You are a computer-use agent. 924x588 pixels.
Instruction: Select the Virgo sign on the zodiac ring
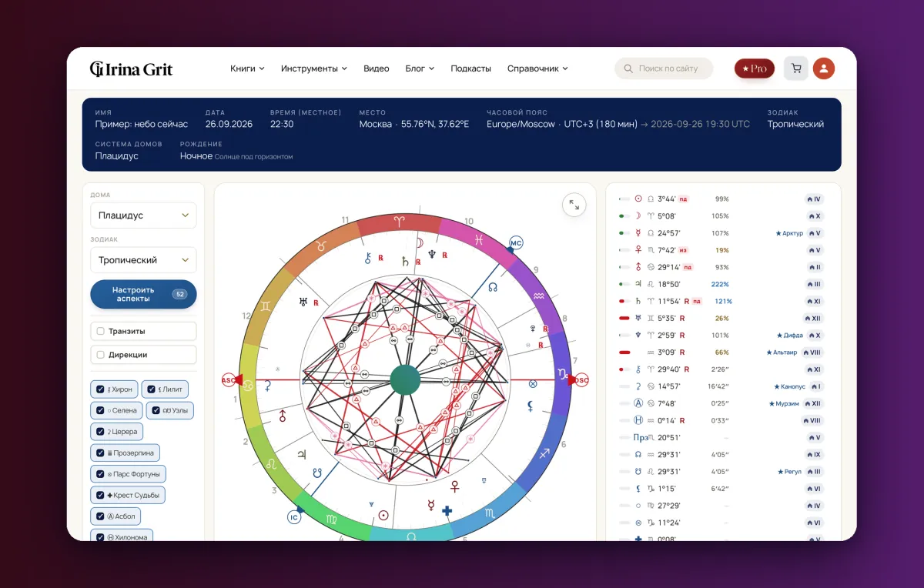point(331,520)
